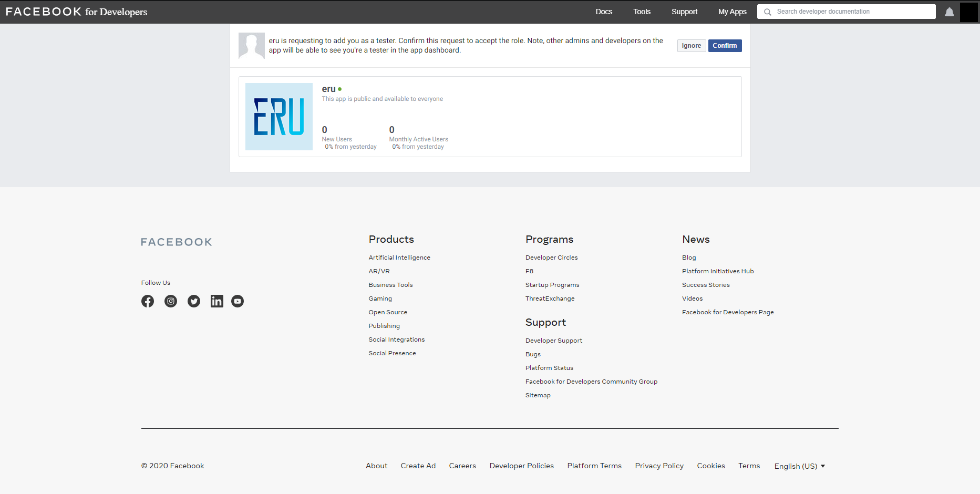Open Startup Programs link
The image size is (980, 494).
(552, 285)
